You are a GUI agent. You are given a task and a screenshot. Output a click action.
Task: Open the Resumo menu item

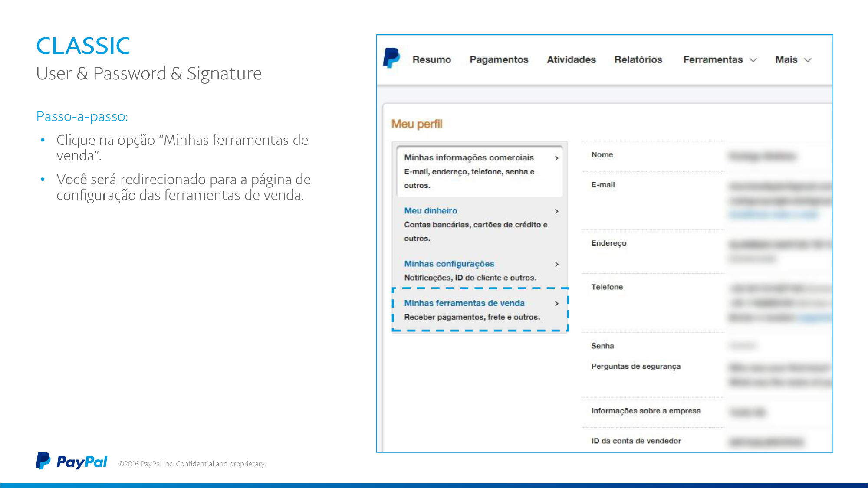431,59
